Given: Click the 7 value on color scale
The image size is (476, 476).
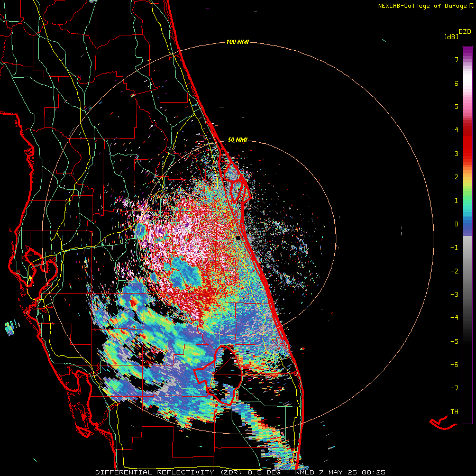Looking at the screenshot, I should coord(456,59).
